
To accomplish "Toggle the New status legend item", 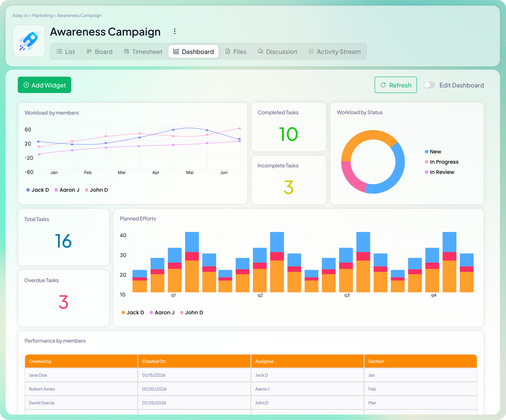I will tap(433, 152).
